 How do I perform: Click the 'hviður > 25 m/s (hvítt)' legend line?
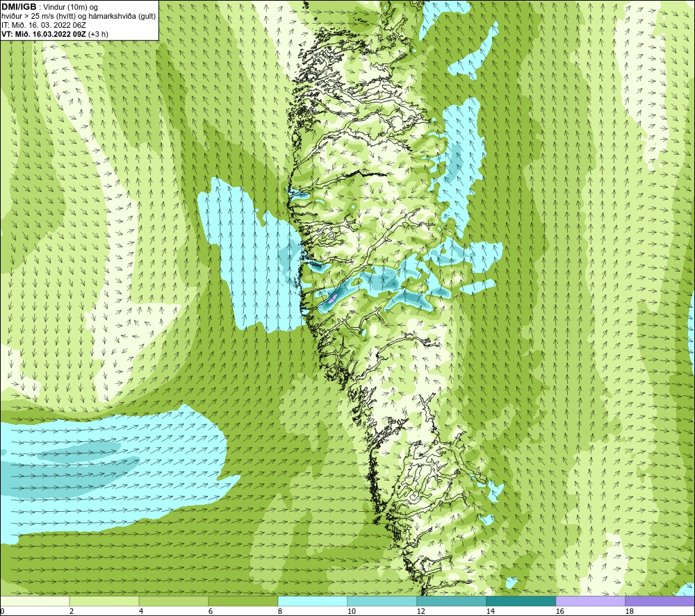coord(38,17)
